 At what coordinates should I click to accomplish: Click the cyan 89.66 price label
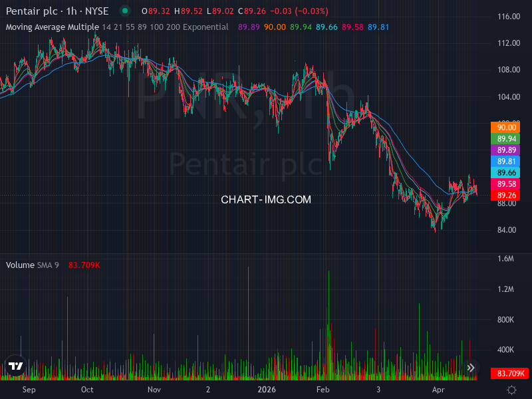pos(505,173)
